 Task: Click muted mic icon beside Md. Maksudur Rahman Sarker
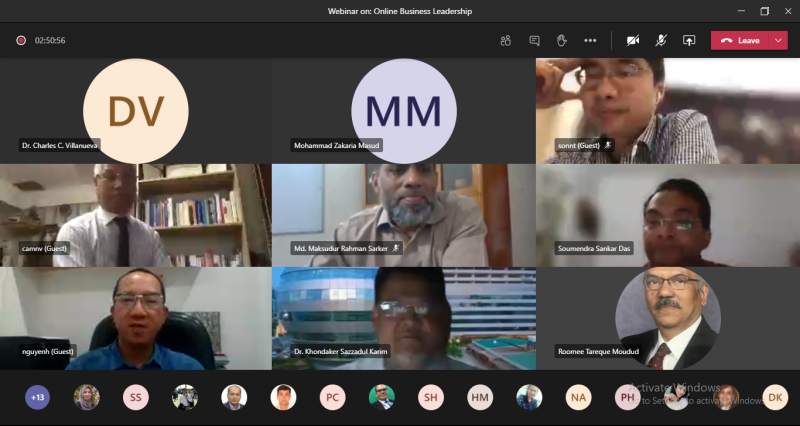click(x=395, y=248)
